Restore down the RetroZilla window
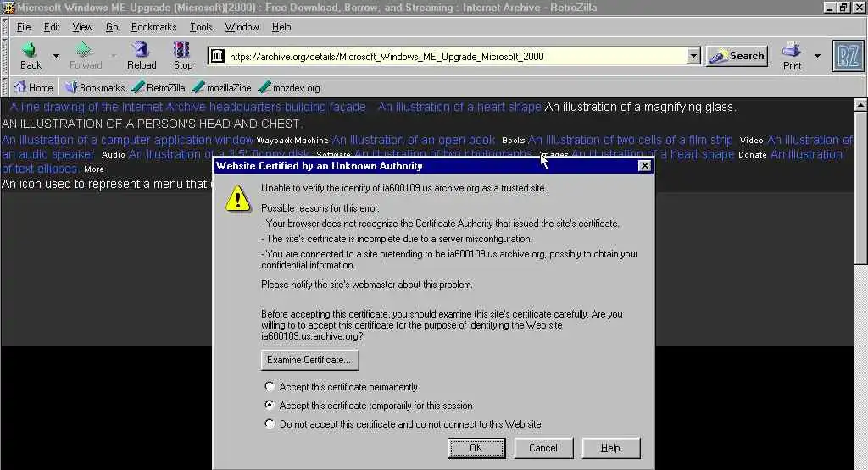This screenshot has width=868, height=470. tap(843, 7)
